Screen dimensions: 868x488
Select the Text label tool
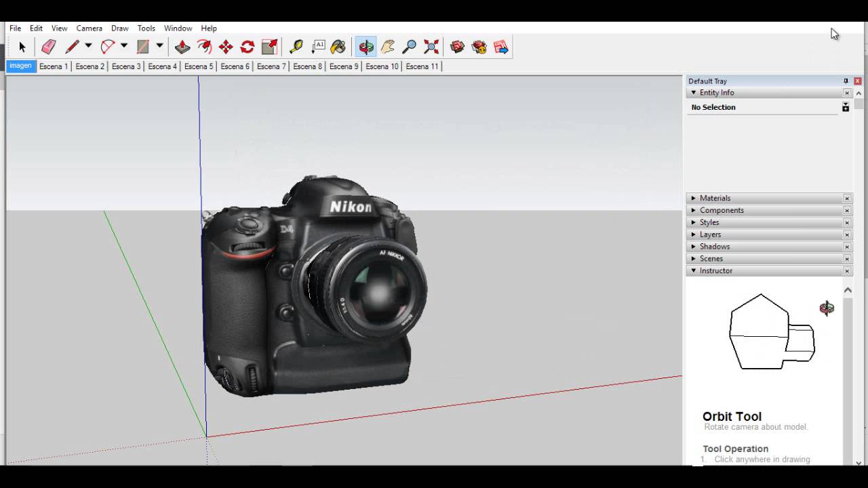[x=318, y=47]
